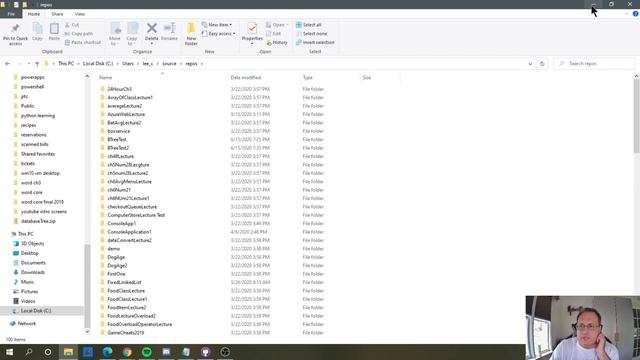Click Edit in Open group
This screenshot has width=640, height=360.
273,33
